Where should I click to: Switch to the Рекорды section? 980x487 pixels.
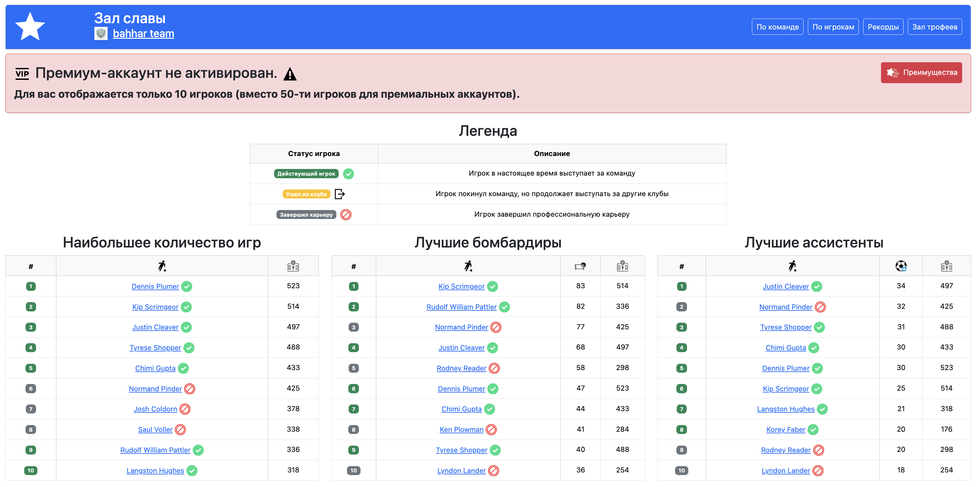click(x=883, y=26)
